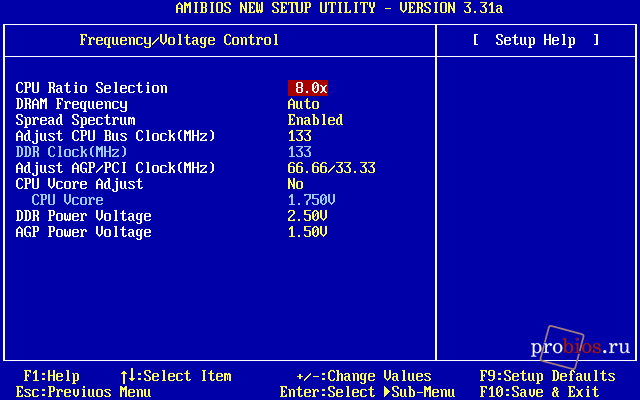Select the Adjust CPU Bus Clock(MHz) label

pyautogui.click(x=115, y=136)
